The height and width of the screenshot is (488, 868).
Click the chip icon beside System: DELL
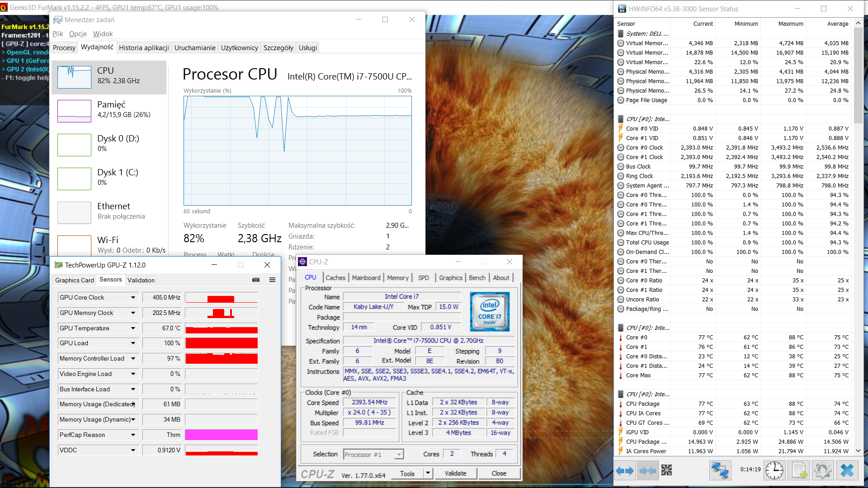(x=621, y=34)
